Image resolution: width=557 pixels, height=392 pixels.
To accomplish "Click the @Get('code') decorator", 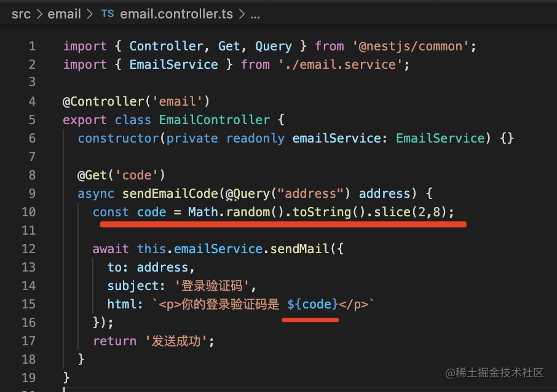I will (x=122, y=175).
